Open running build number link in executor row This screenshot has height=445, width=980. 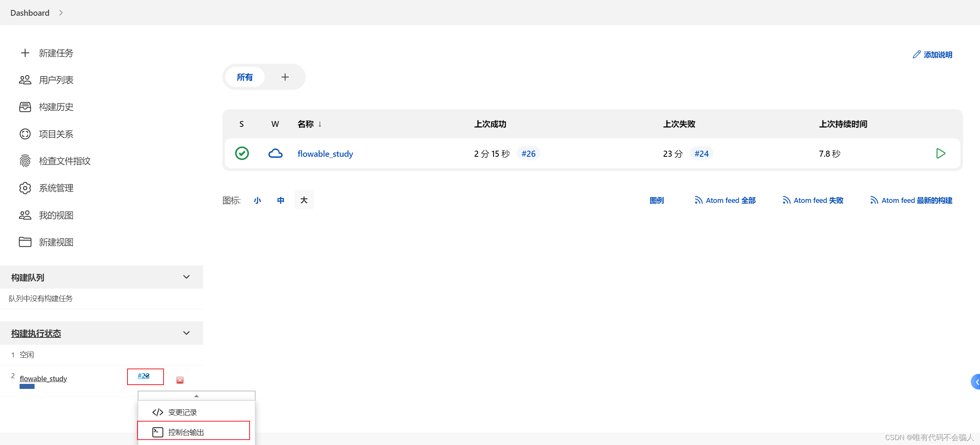coord(144,376)
